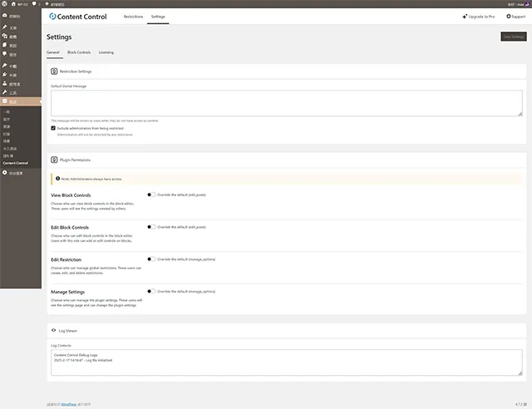The image size is (532, 409).
Task: Collapse the sidebar menu
Action: pyautogui.click(x=12, y=173)
